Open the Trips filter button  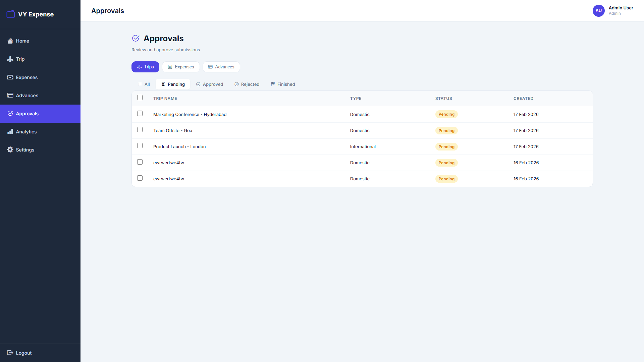tap(145, 67)
